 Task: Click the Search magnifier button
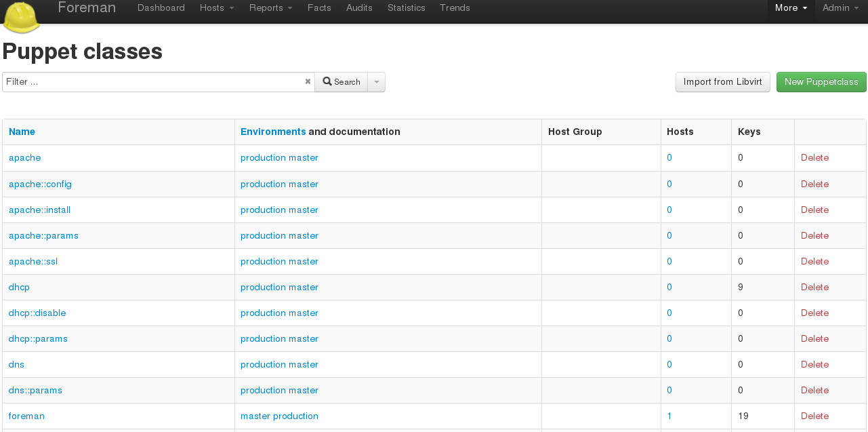[x=342, y=82]
